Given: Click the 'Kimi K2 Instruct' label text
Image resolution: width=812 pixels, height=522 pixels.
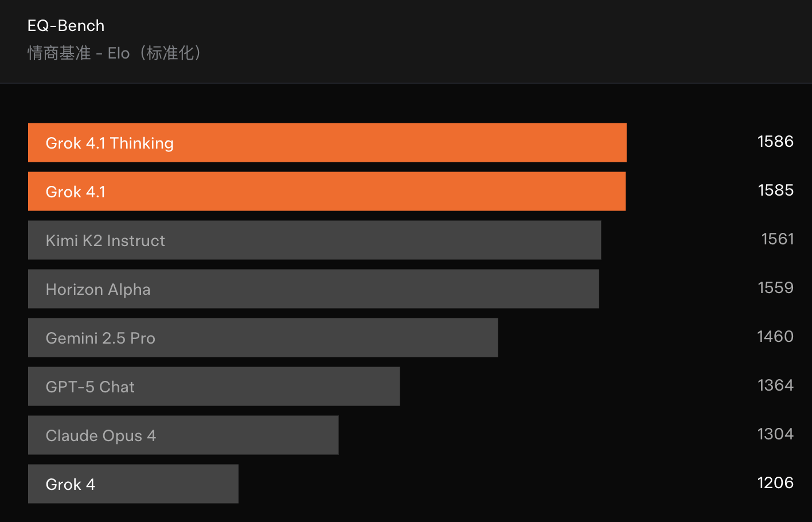Looking at the screenshot, I should (x=106, y=240).
